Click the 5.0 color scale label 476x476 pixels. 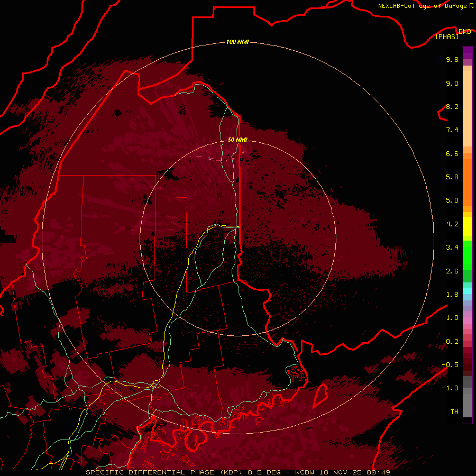click(x=452, y=200)
